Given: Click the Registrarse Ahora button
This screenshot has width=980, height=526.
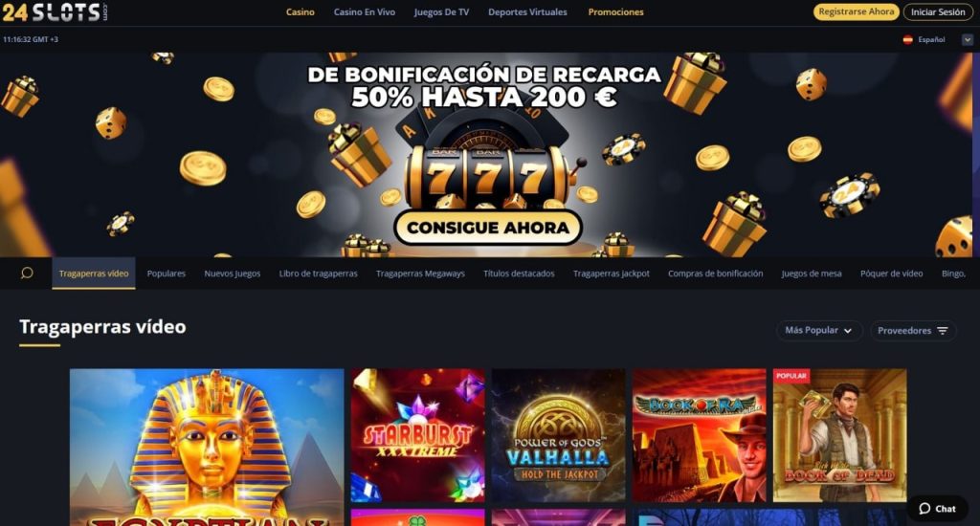Looking at the screenshot, I should click(x=856, y=11).
